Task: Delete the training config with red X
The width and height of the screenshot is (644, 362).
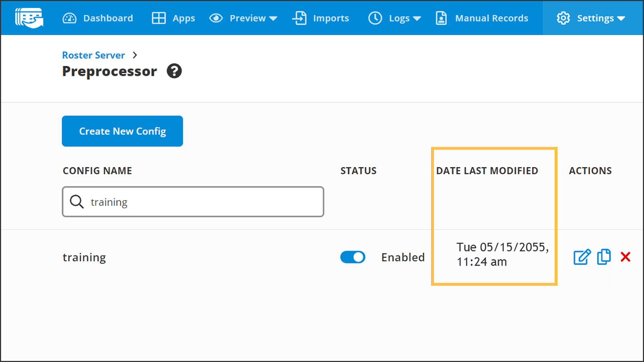Action: [625, 257]
